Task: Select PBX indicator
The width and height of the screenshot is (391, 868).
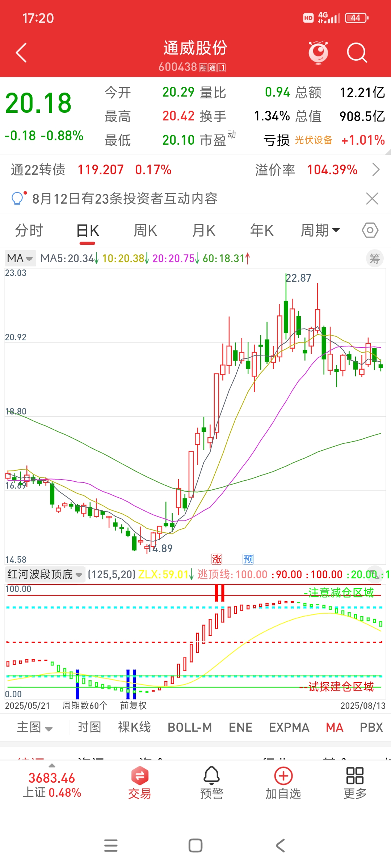Action: point(371,727)
